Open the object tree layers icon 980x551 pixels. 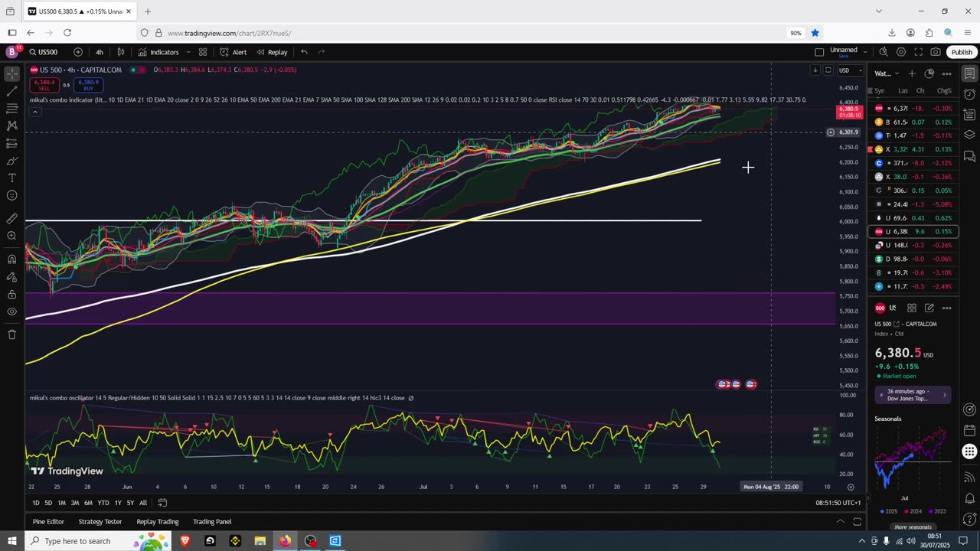[x=969, y=135]
